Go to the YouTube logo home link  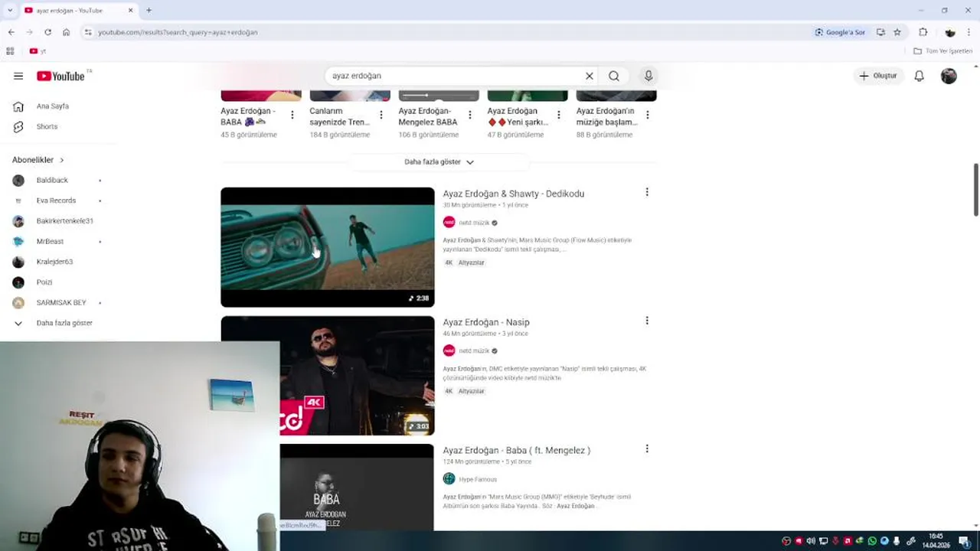coord(60,76)
